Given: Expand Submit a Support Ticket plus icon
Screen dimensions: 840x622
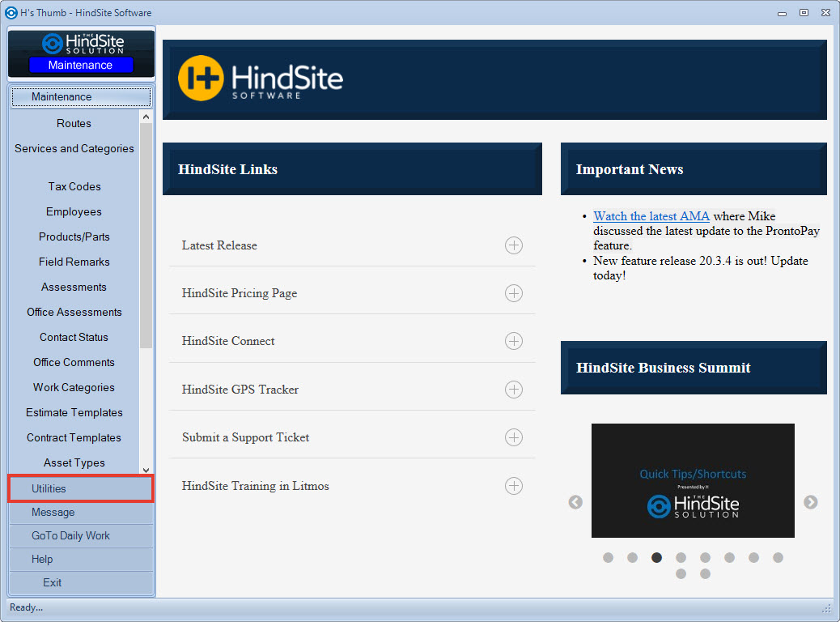Looking at the screenshot, I should pos(514,437).
